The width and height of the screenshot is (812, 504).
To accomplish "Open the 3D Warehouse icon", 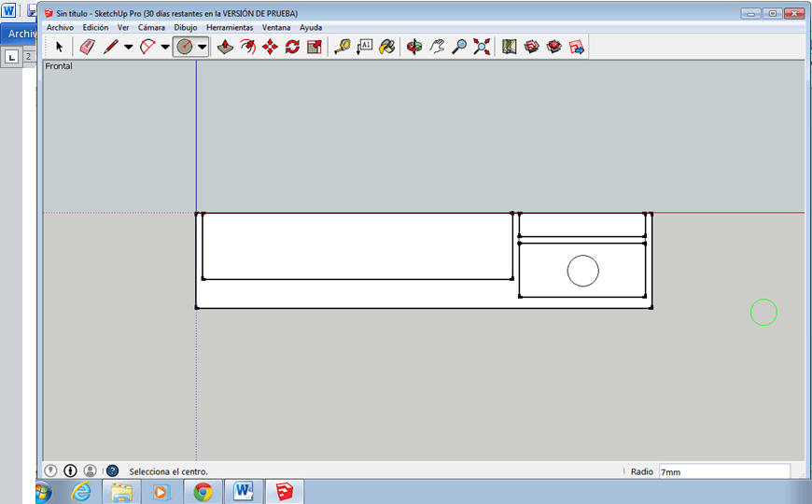I will pos(531,48).
